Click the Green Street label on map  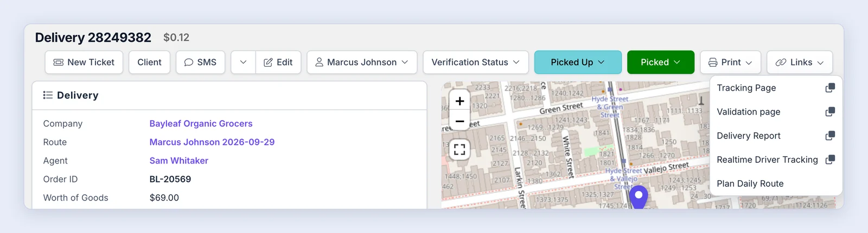pos(561,108)
